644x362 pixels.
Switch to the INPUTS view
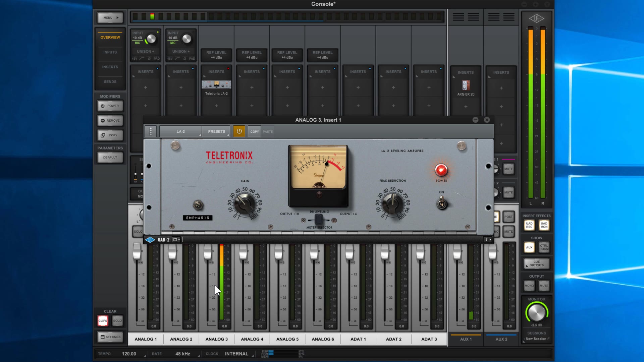[x=110, y=52]
